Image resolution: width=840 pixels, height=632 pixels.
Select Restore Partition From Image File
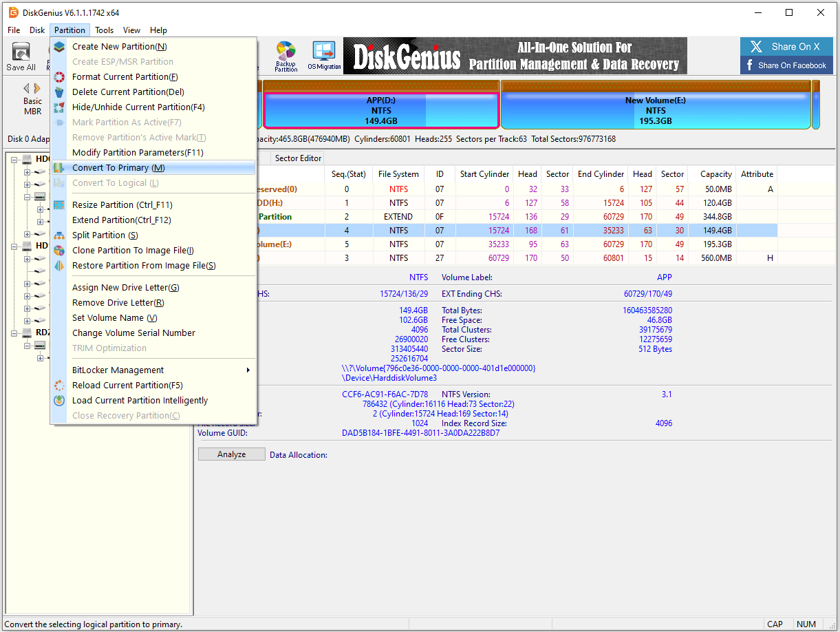[153, 266]
